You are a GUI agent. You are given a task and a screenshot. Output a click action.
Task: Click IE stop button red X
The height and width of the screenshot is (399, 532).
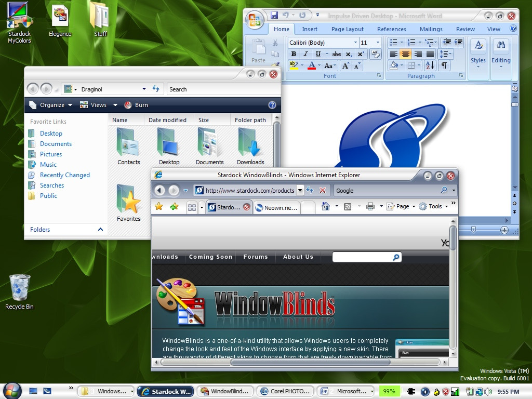click(x=322, y=190)
